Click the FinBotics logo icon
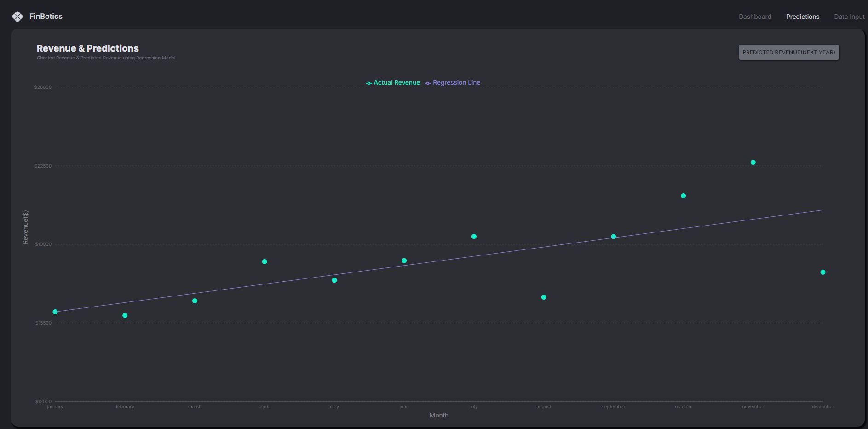The image size is (868, 429). click(x=17, y=17)
